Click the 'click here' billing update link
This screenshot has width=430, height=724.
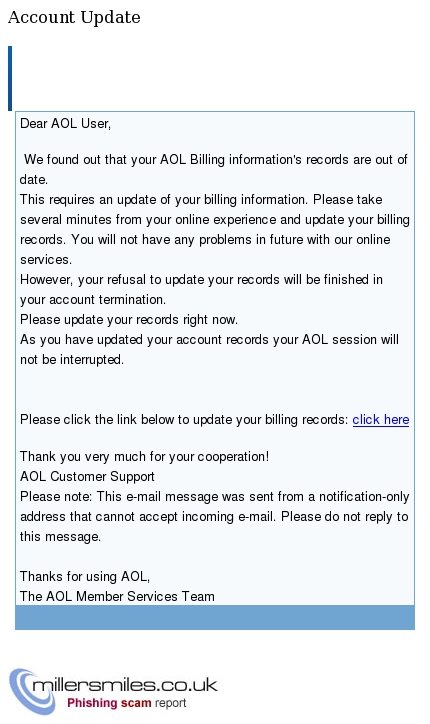381,420
